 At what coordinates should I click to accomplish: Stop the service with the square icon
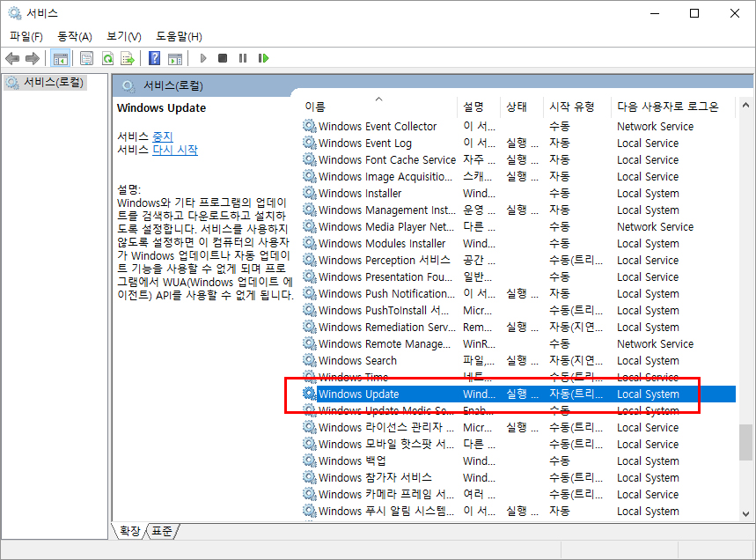223,58
